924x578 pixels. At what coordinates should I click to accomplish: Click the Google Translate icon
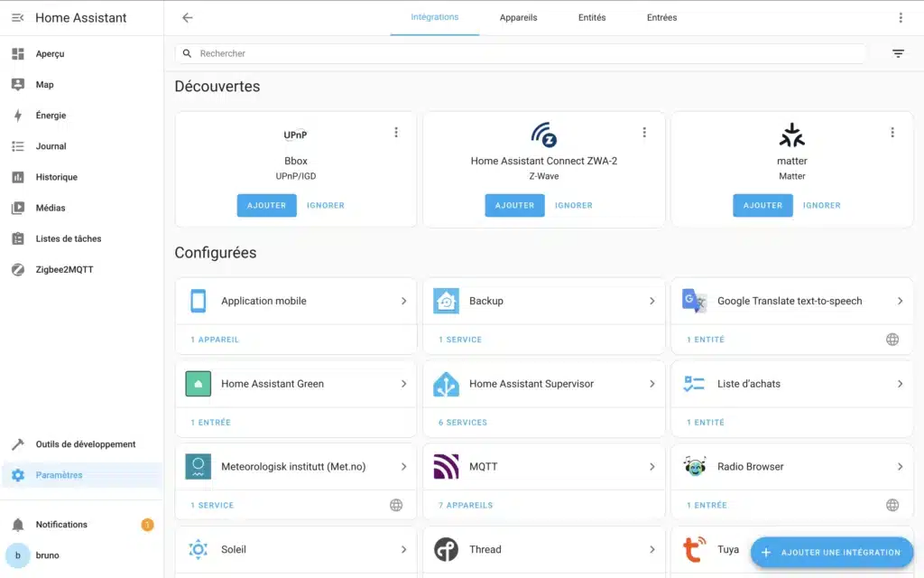click(x=694, y=301)
